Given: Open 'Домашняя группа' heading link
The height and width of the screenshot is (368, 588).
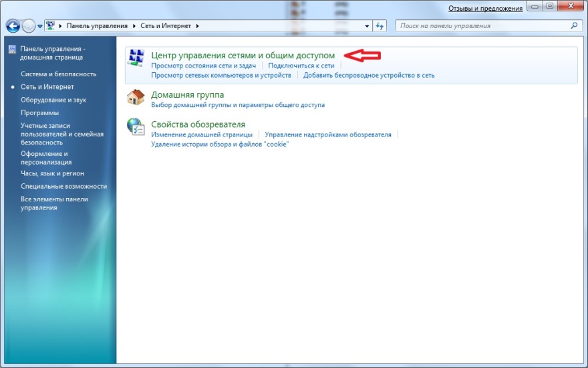Looking at the screenshot, I should tap(188, 94).
